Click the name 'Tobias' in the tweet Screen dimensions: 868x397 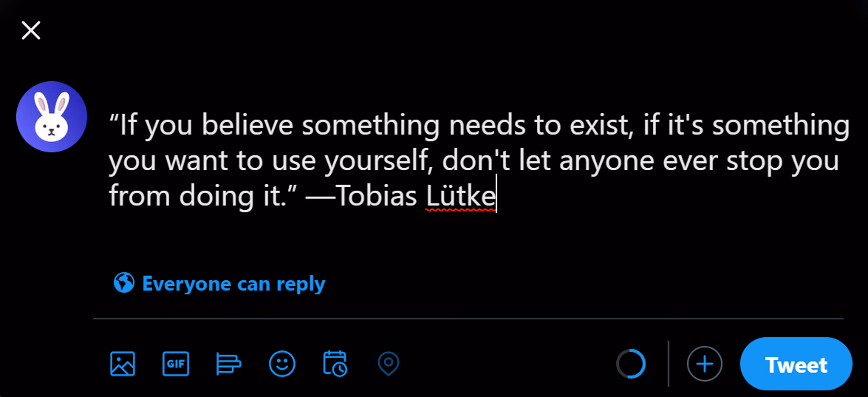377,196
